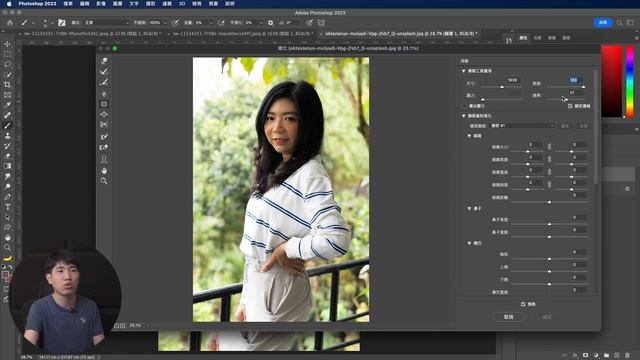Open the Photoshop 2023 menu

(37, 4)
